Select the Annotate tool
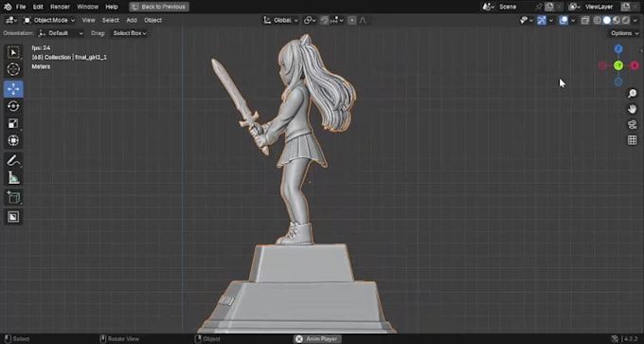The width and height of the screenshot is (644, 344). [x=13, y=160]
